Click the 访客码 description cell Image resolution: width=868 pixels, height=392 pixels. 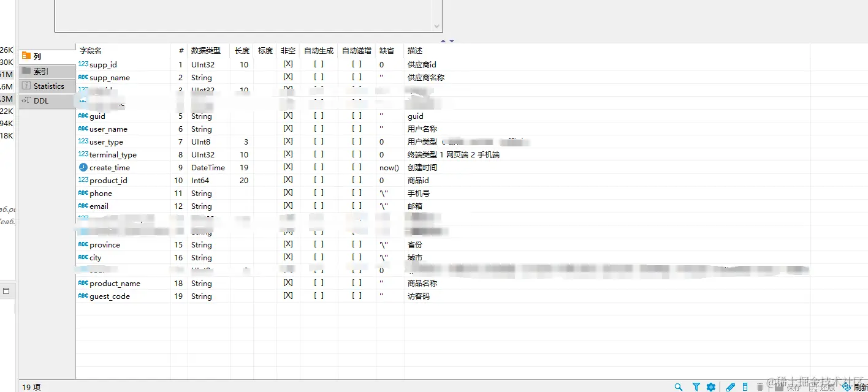point(419,296)
